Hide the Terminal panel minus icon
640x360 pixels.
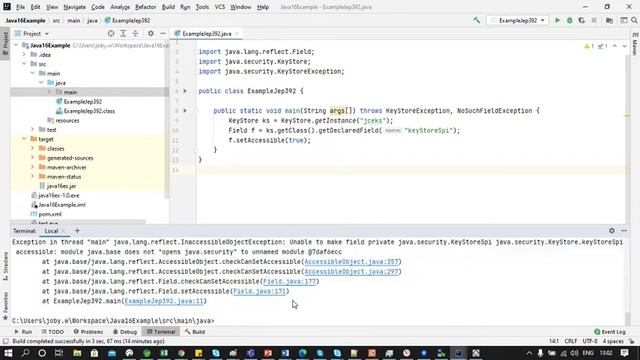coord(624,231)
